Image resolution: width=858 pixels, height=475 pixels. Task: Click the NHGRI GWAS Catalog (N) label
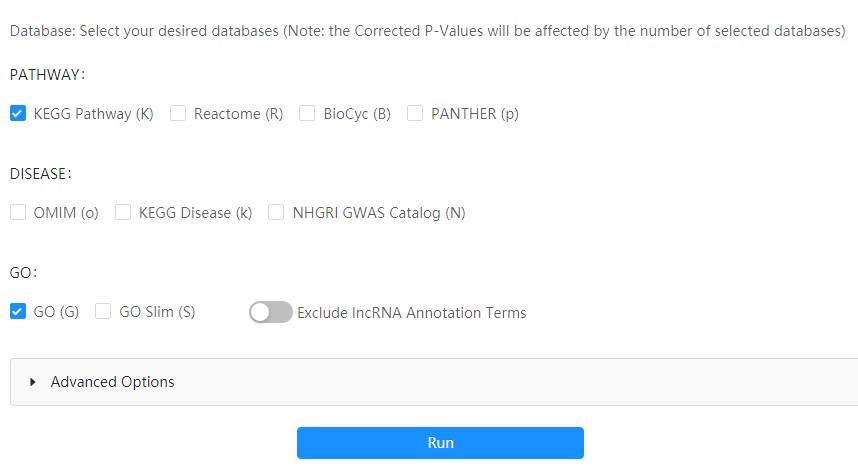pos(379,213)
